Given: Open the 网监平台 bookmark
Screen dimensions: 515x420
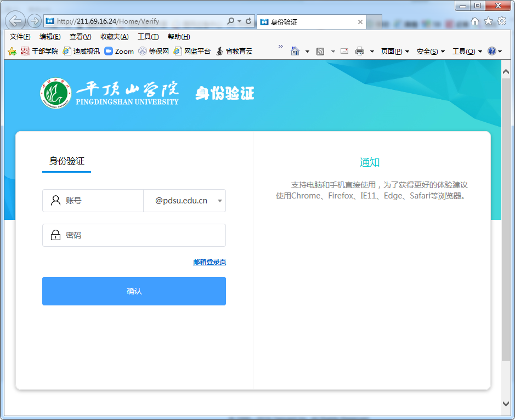Looking at the screenshot, I should (x=192, y=51).
